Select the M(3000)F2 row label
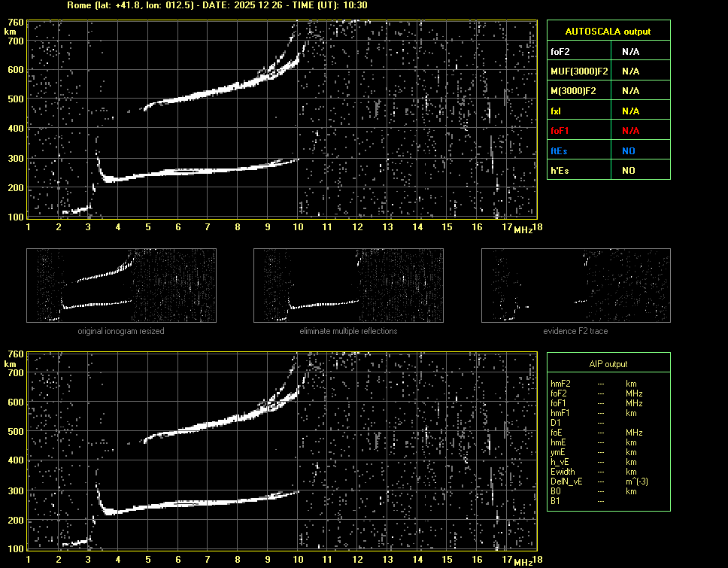 pyautogui.click(x=574, y=91)
